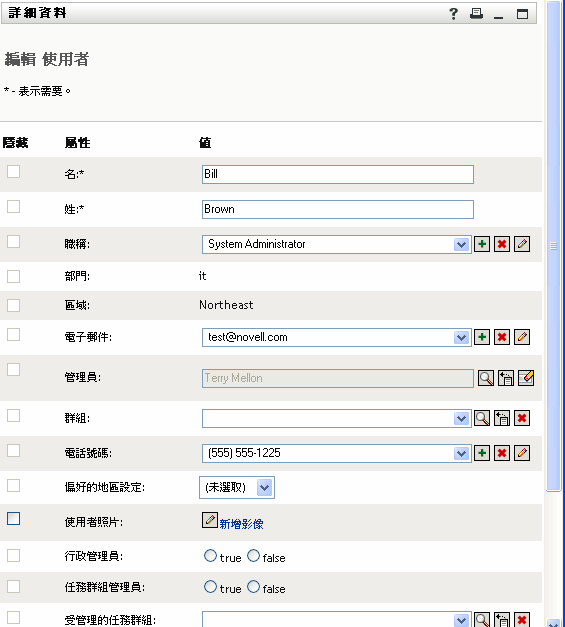Click the 名 text field containing Bill
Screen dimensions: 565x627
click(338, 174)
